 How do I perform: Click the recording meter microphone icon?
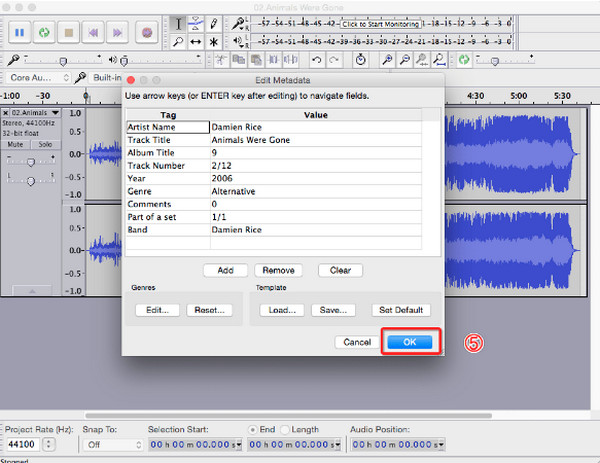(x=238, y=24)
